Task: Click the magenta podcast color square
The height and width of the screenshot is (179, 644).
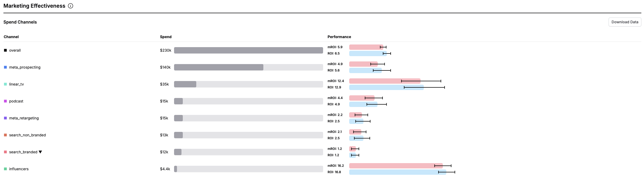Action: (5, 101)
